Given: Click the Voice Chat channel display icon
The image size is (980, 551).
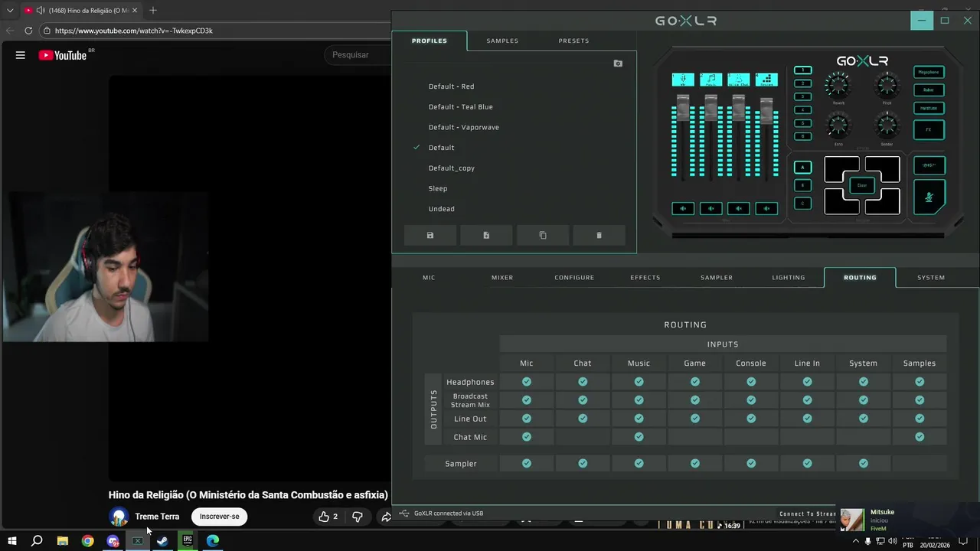Looking at the screenshot, I should click(x=738, y=80).
